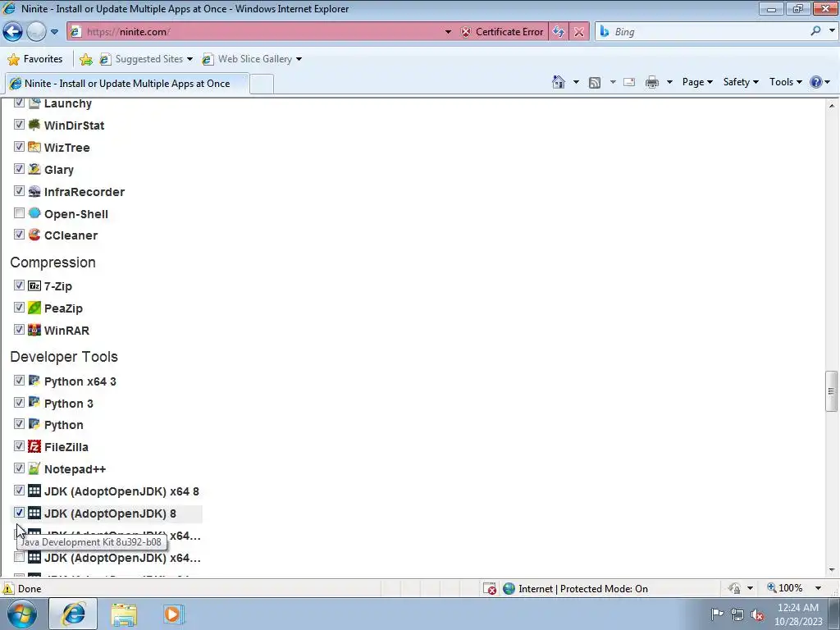Uncheck the WizTree checkbox
Screen dimensions: 840x630
click(20, 146)
